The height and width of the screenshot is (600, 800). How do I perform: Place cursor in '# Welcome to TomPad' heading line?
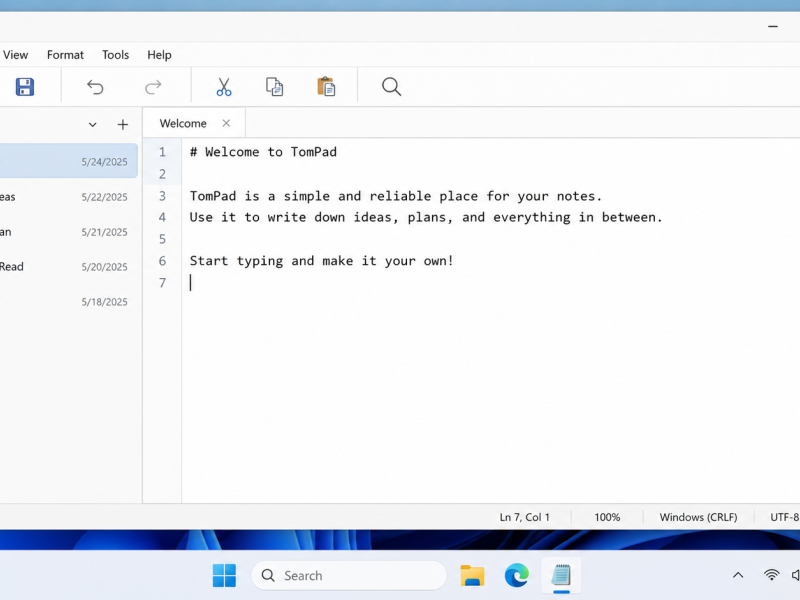(x=263, y=152)
